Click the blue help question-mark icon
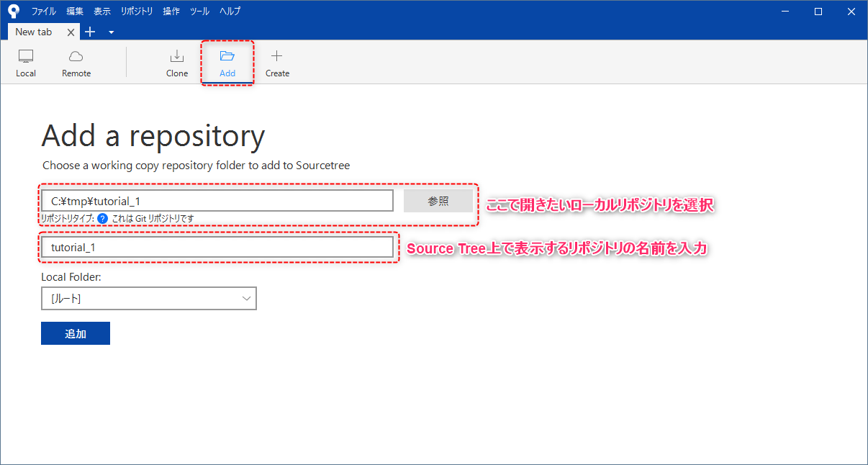The height and width of the screenshot is (465, 868). (103, 218)
